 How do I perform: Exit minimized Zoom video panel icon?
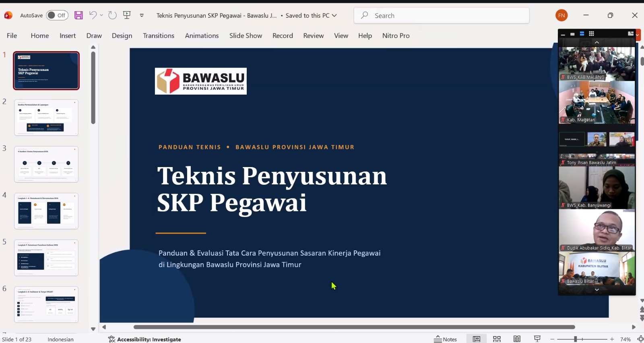[x=631, y=34]
